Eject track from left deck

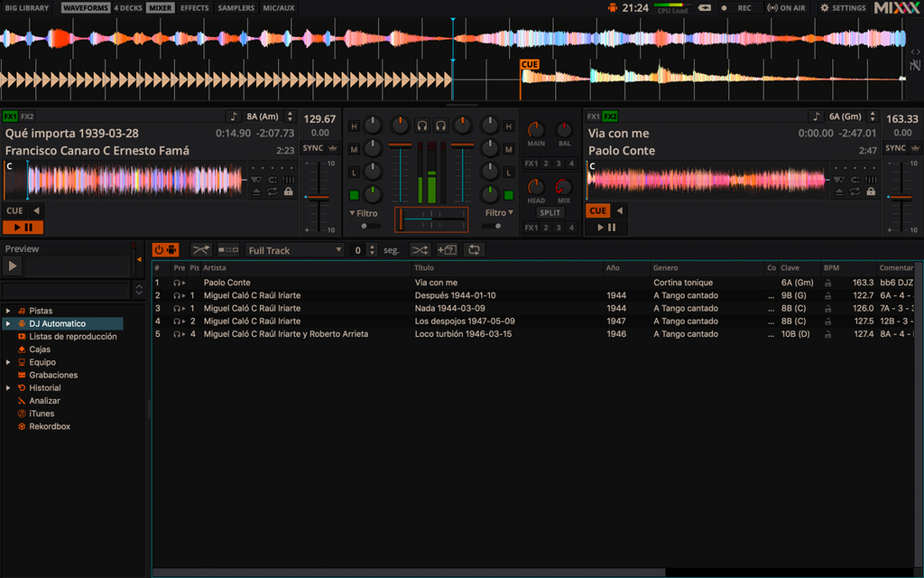(256, 191)
